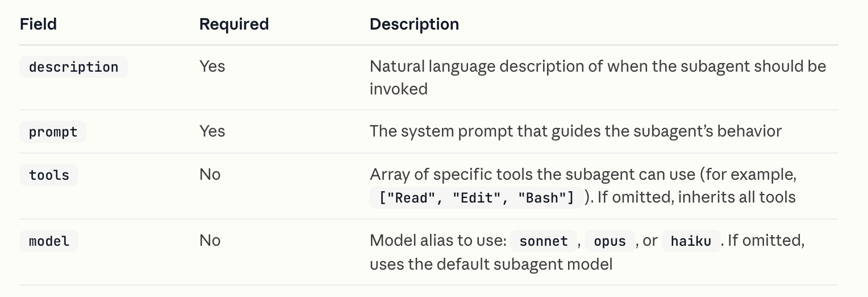The height and width of the screenshot is (297, 868).
Task: Click No in the tools row
Action: point(210,175)
